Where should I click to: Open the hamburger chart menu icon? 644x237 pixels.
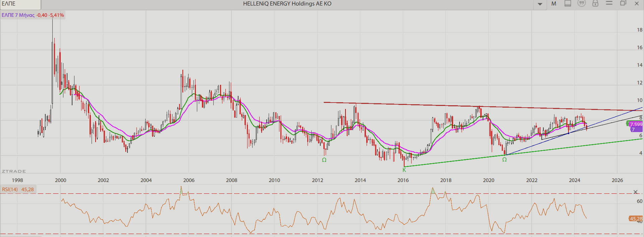tap(609, 3)
